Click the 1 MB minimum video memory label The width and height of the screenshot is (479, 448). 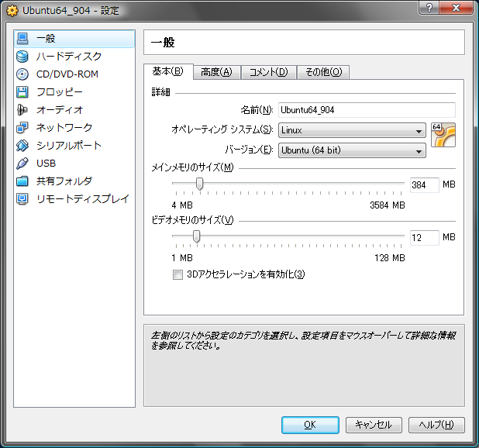[182, 258]
